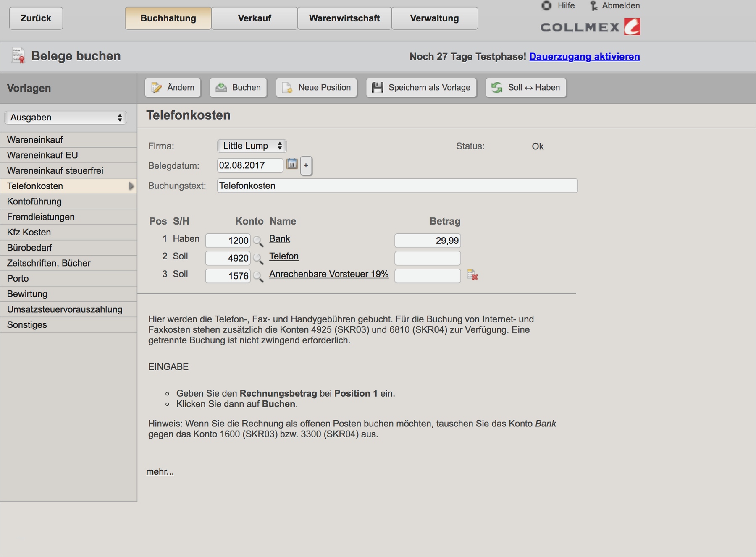Click the empty Betrag field for Telefon
756x557 pixels.
tap(428, 258)
